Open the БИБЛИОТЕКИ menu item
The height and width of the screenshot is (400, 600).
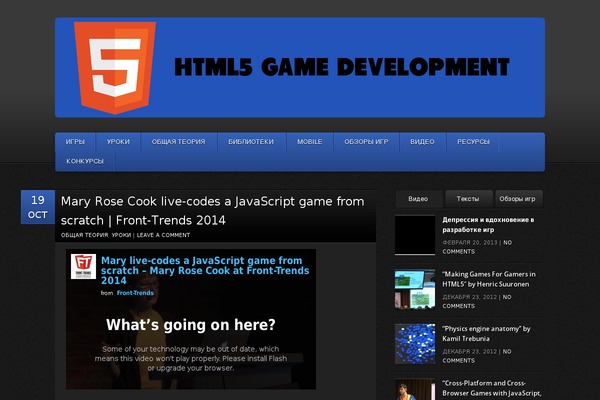point(251,142)
